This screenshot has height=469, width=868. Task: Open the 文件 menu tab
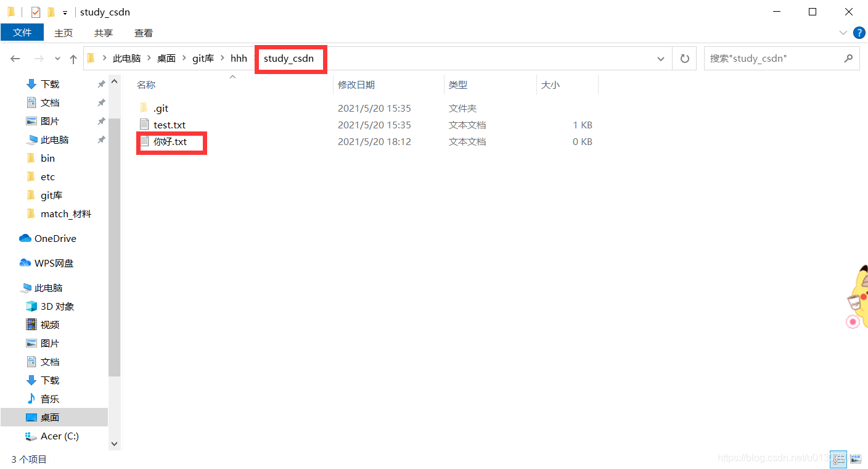coord(22,33)
